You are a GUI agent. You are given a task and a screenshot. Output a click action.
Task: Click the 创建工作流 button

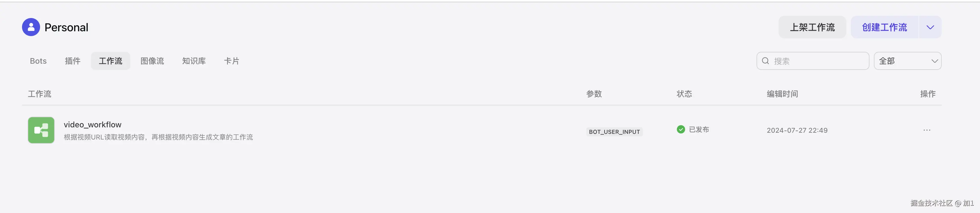click(884, 27)
